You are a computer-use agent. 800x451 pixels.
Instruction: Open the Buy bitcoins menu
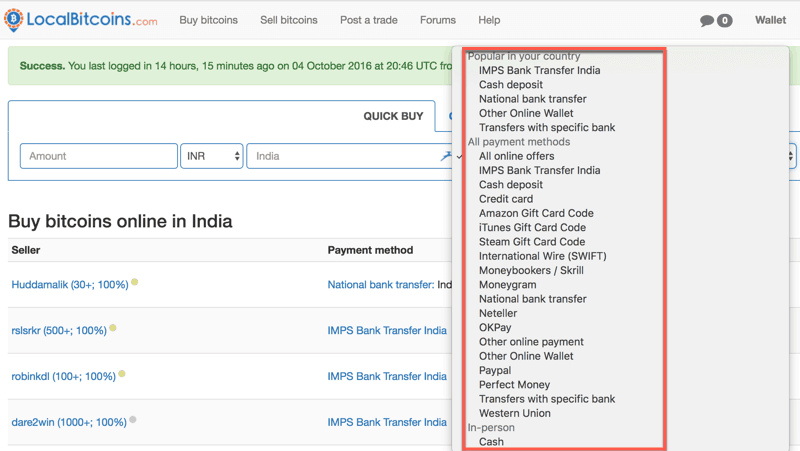tap(208, 20)
